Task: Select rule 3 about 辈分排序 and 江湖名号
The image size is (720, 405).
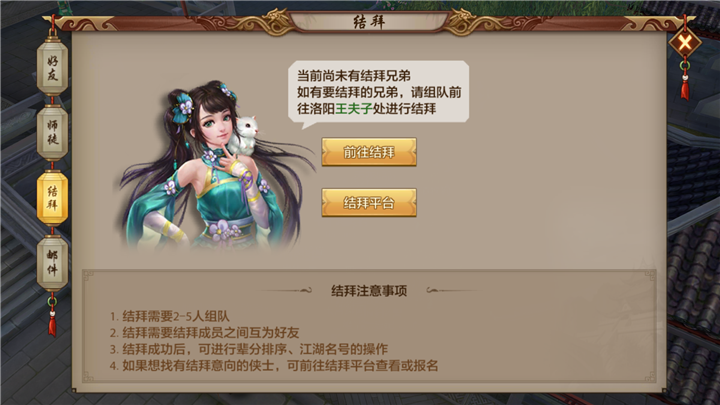Action: (x=248, y=349)
